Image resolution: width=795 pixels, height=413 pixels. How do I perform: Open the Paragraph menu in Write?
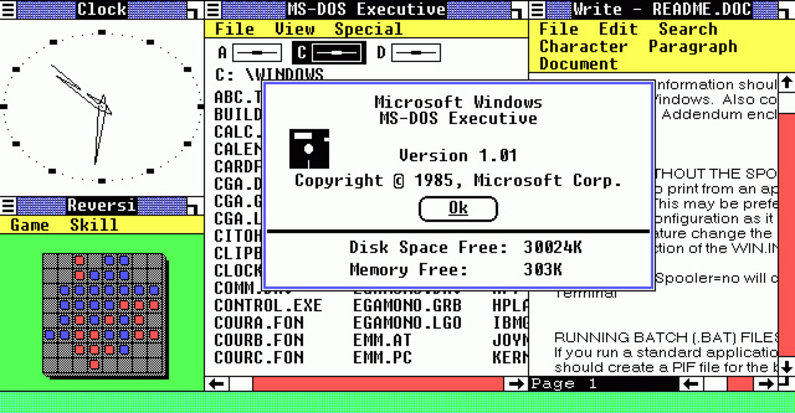pyautogui.click(x=693, y=47)
